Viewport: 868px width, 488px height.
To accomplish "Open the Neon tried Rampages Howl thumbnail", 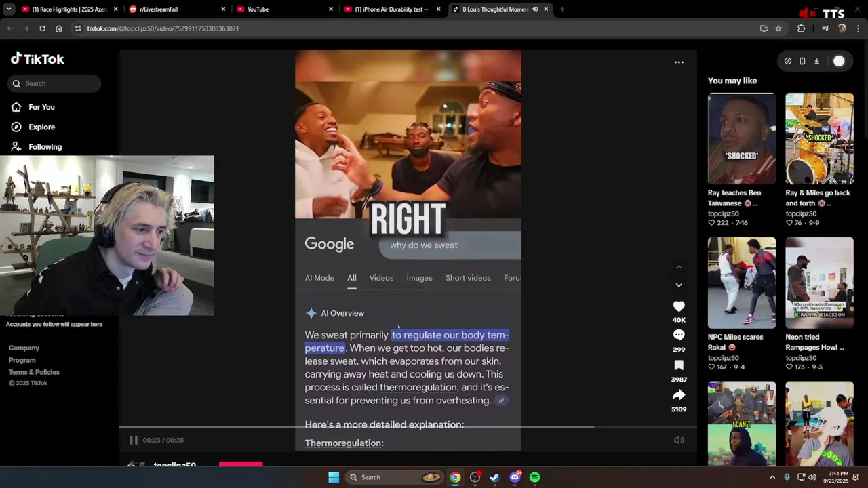I will click(819, 283).
